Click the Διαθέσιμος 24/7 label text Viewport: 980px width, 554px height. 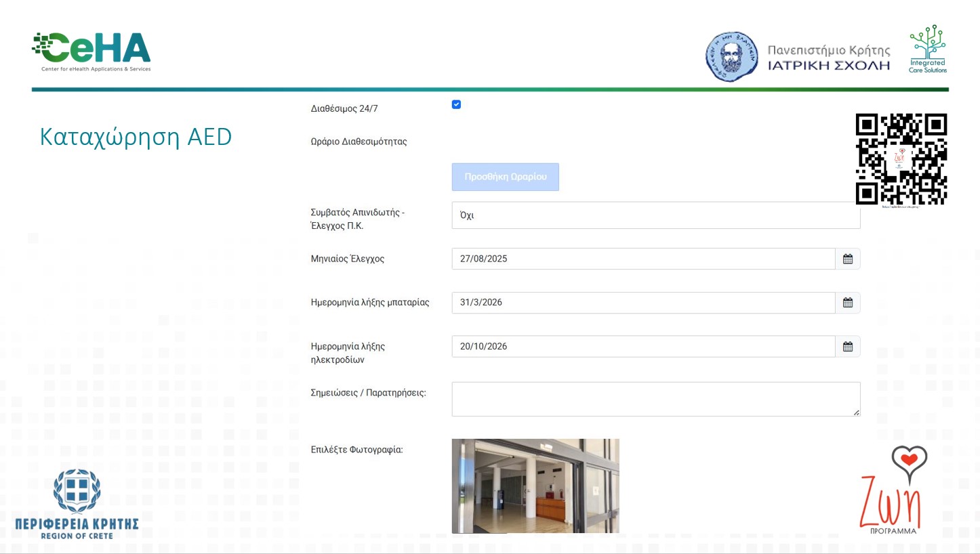pos(344,108)
